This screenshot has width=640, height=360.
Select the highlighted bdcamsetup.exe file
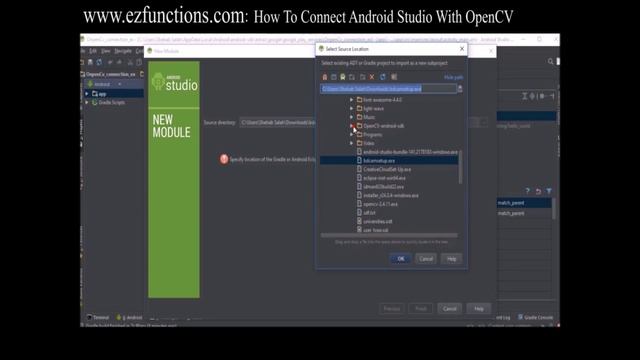389,161
